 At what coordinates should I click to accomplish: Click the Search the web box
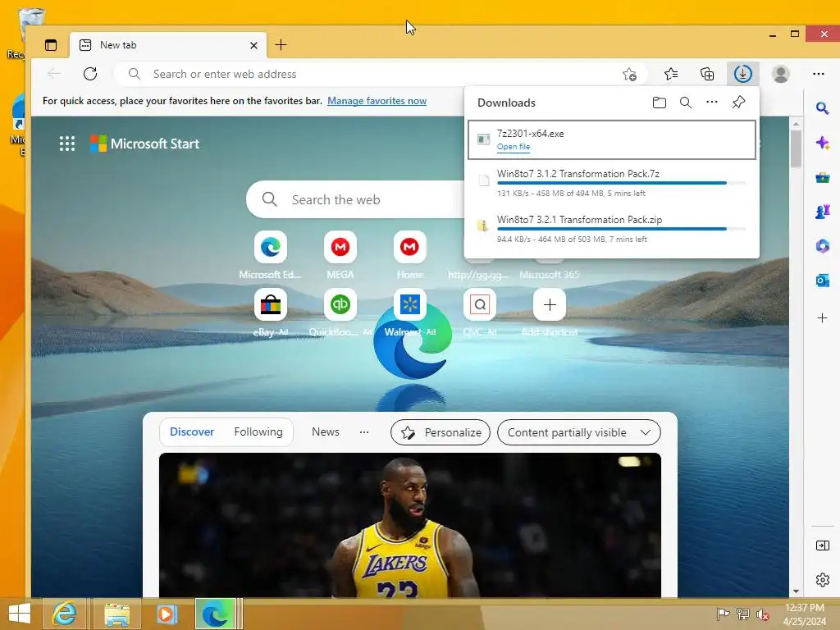(x=356, y=200)
